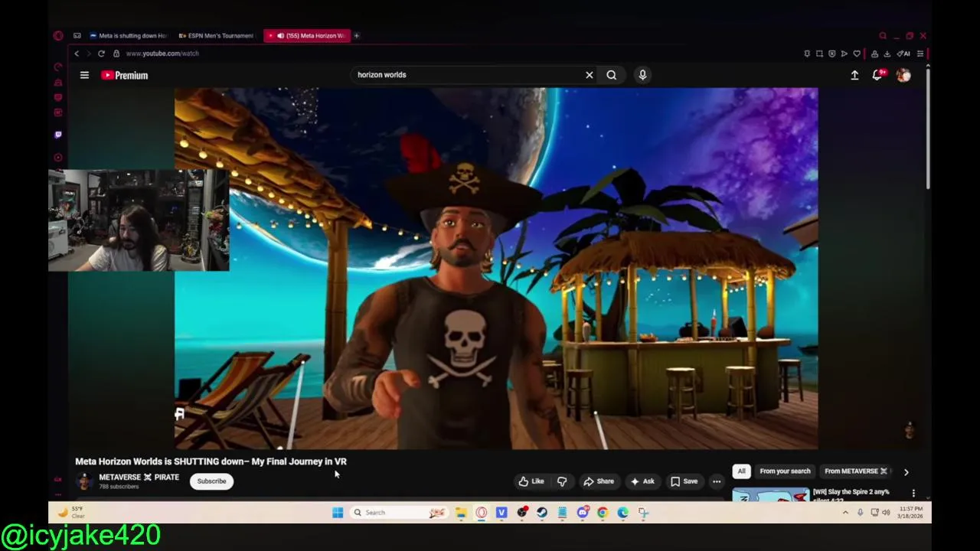Open the Windows Start menu
The height and width of the screenshot is (551, 980).
[338, 513]
